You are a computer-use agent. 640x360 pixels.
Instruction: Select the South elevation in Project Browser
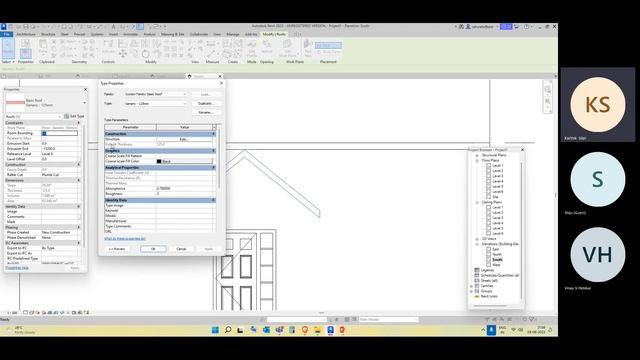(497, 260)
